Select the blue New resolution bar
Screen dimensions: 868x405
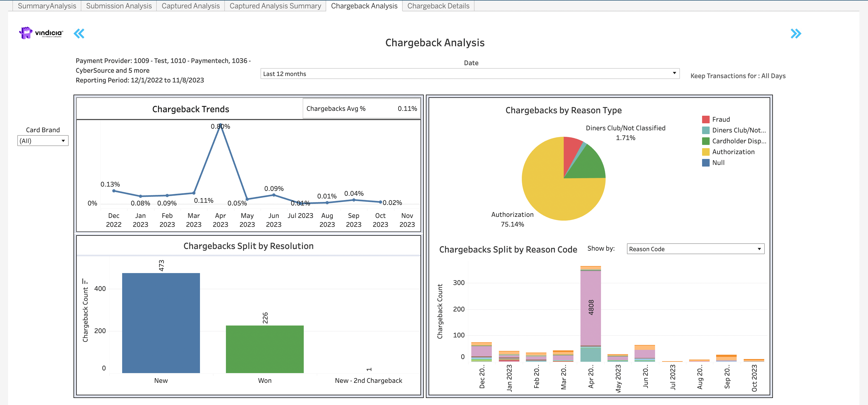pos(161,323)
